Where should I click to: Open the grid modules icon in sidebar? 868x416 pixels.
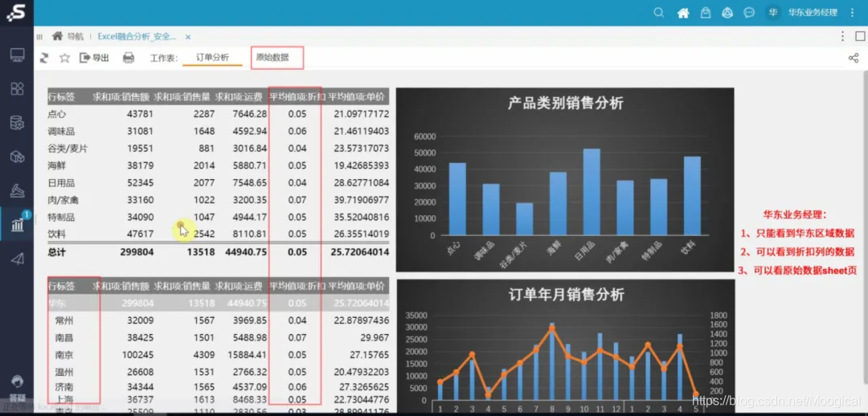coord(17,88)
